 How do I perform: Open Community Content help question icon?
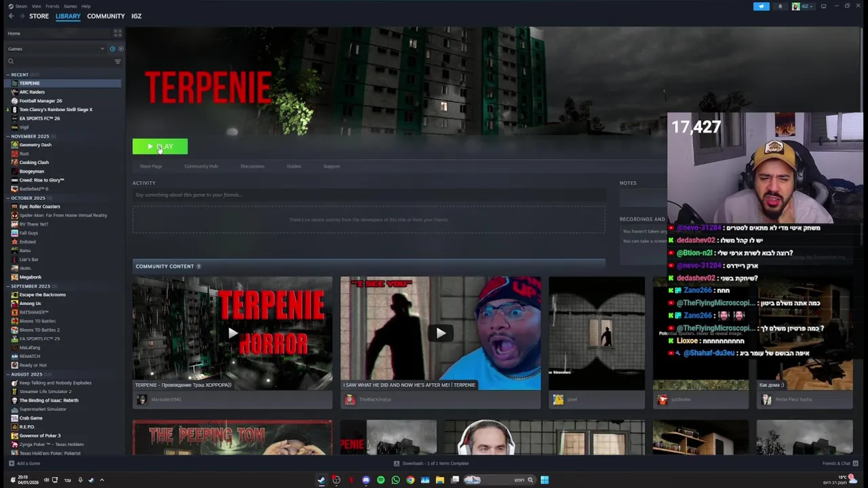pos(199,266)
